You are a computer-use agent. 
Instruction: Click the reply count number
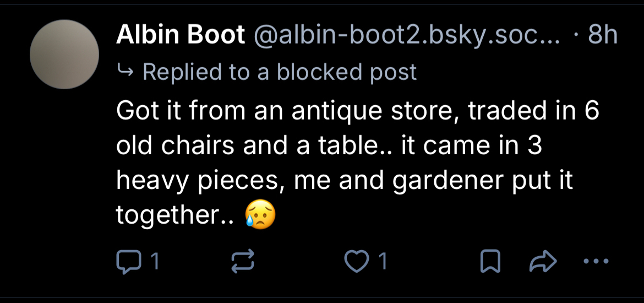pyautogui.click(x=155, y=262)
